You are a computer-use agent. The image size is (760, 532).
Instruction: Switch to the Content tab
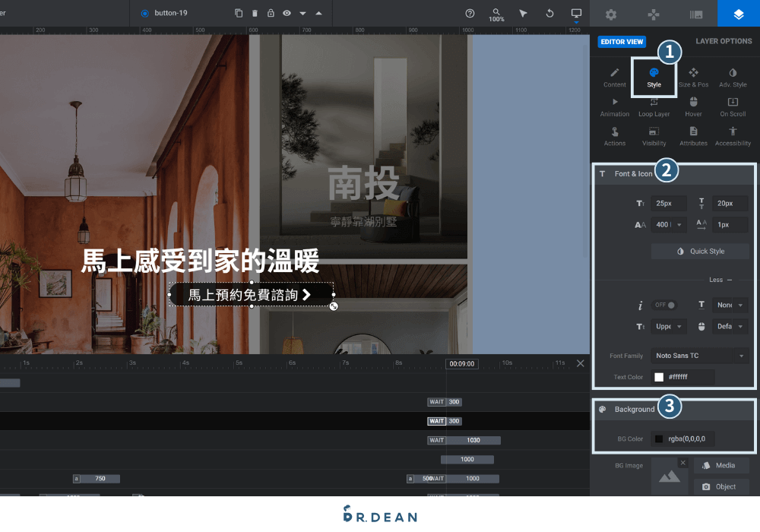tap(614, 76)
